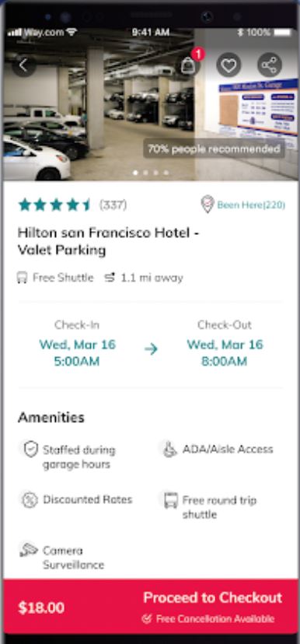Select the star rating row
The image size is (300, 644).
[x=54, y=205]
